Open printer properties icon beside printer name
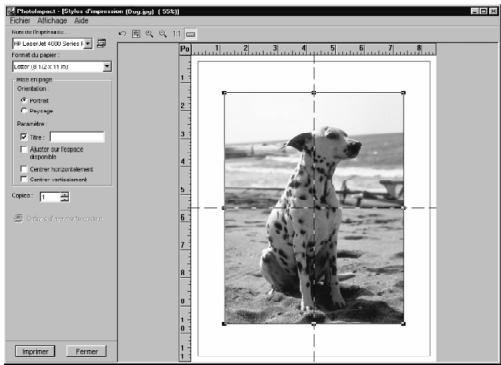The height and width of the screenshot is (365, 501). [x=101, y=43]
